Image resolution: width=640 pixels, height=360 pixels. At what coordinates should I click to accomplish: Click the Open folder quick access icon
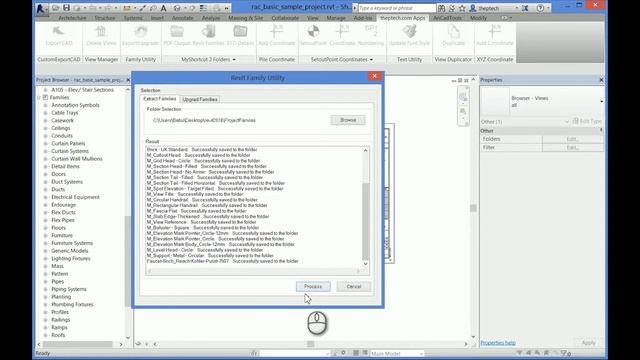[x=56, y=8]
